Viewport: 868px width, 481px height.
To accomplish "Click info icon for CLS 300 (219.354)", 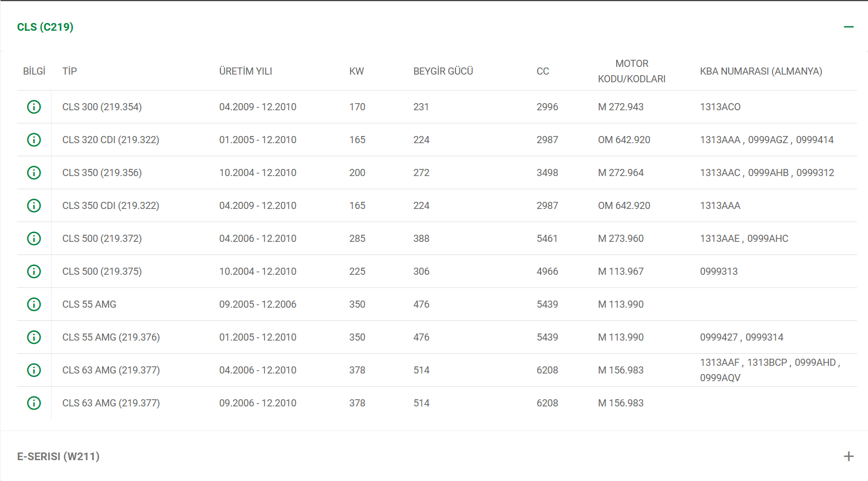I will click(x=34, y=107).
